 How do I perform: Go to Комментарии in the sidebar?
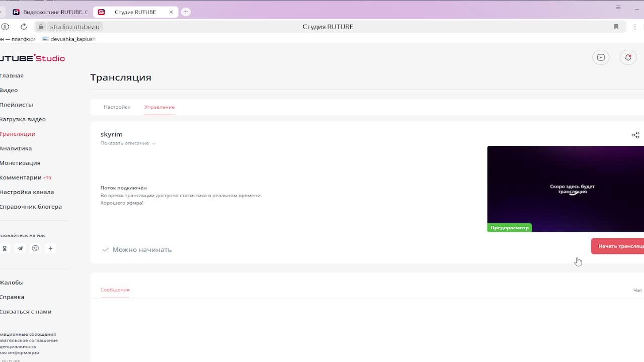[x=21, y=177]
